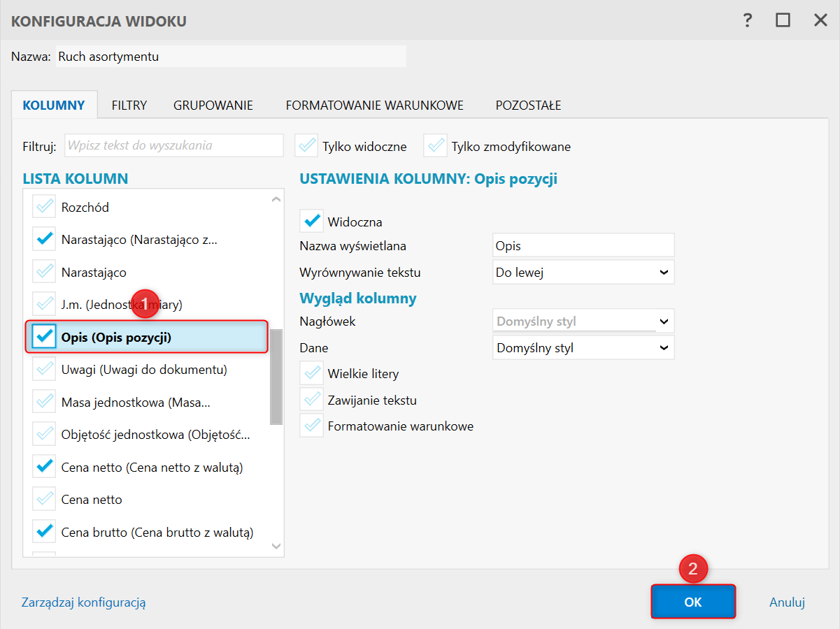Switch to the FILTRY tab

pyautogui.click(x=129, y=106)
